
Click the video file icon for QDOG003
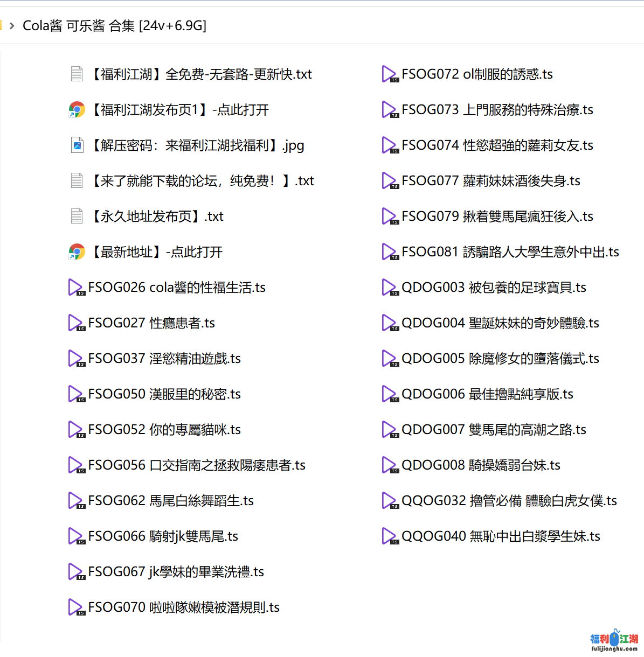click(x=389, y=288)
